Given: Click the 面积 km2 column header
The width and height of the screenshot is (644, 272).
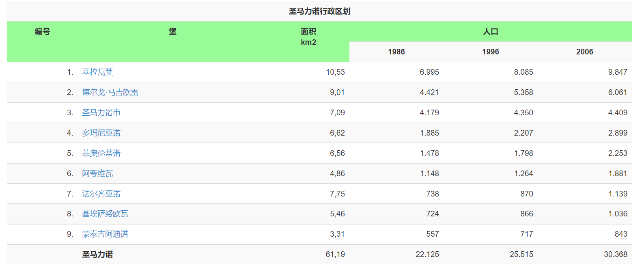Looking at the screenshot, I should click(x=308, y=37).
